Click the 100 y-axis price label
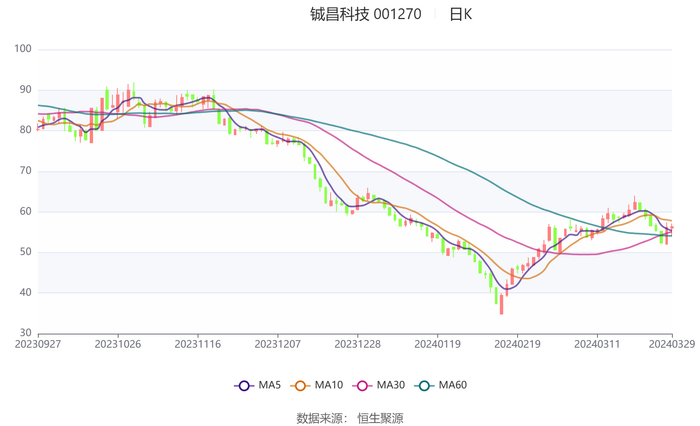Viewport: 700px width, 426px height. [x=23, y=49]
